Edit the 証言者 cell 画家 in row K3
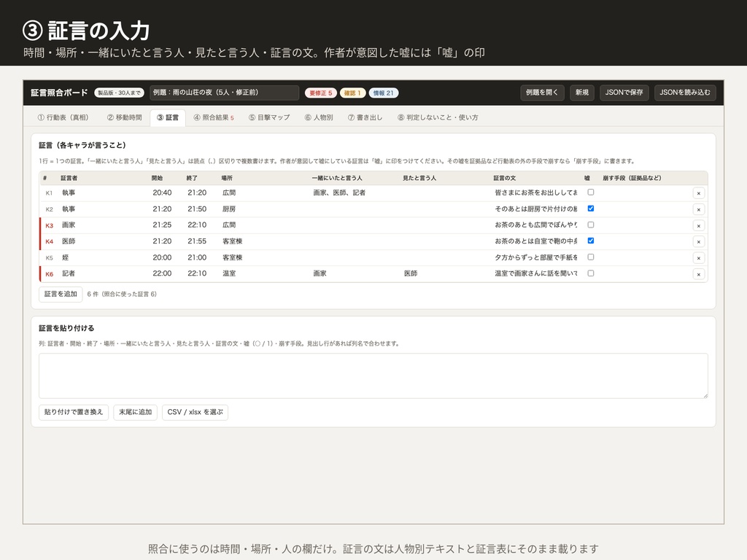This screenshot has height=560, width=747. point(104,225)
